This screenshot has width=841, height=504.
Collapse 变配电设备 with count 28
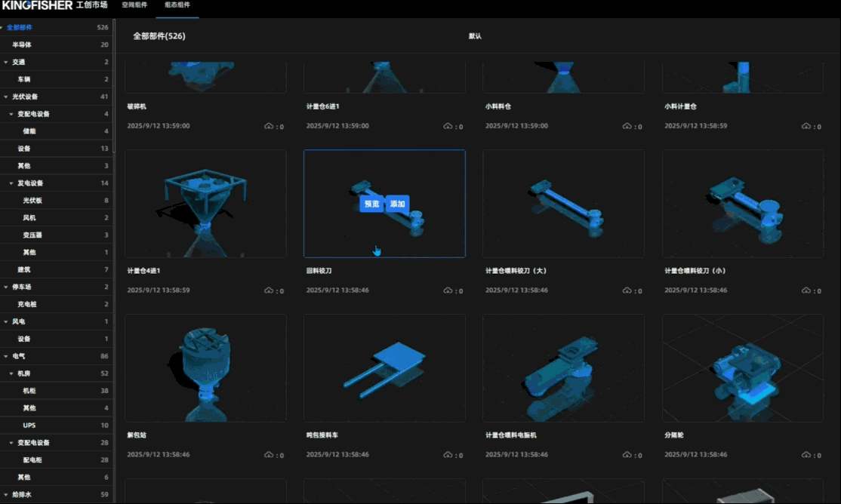pyautogui.click(x=11, y=443)
